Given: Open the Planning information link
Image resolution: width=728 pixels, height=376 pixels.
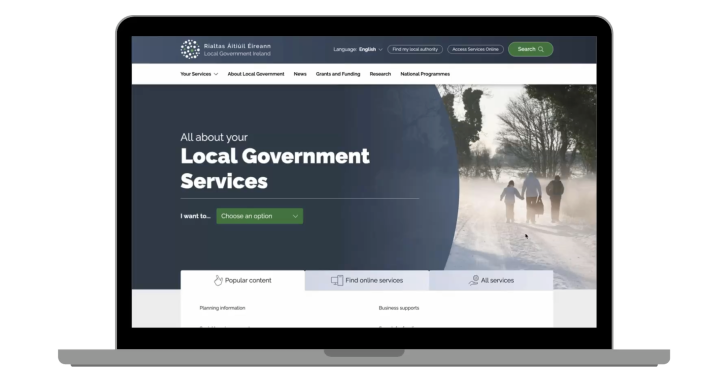Looking at the screenshot, I should pyautogui.click(x=222, y=308).
